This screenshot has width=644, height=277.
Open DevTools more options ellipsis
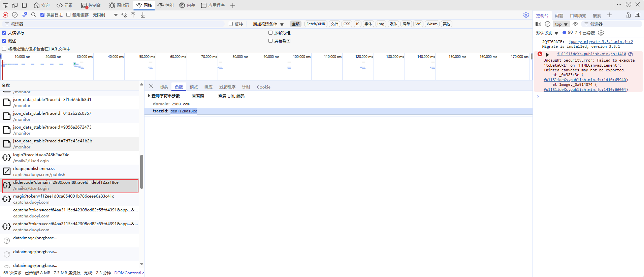[x=619, y=4]
